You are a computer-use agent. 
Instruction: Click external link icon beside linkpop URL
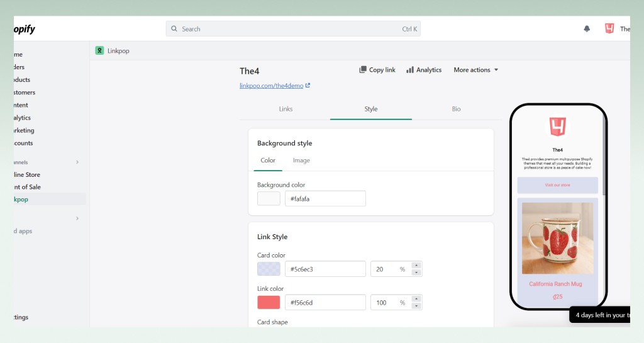tap(308, 86)
